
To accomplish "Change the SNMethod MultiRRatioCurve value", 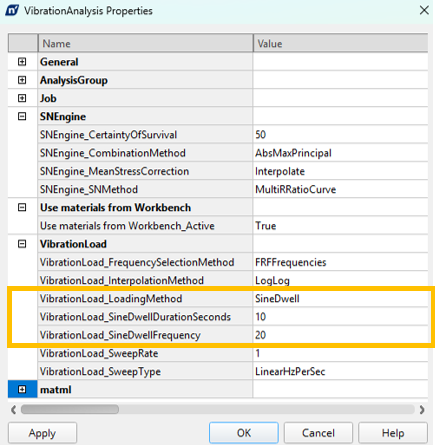I will (x=340, y=189).
